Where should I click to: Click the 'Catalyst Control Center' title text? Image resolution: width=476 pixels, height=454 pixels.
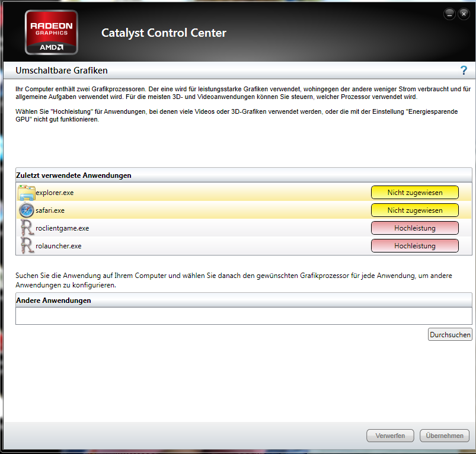coord(164,33)
